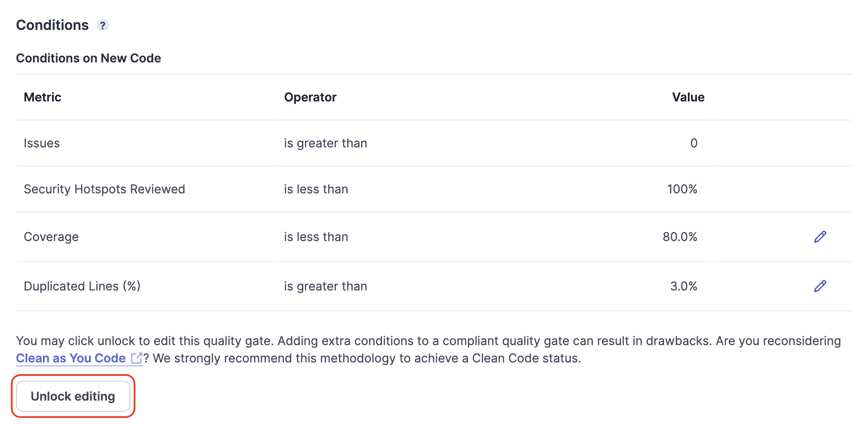
Task: Select the 'is greater than' operator cell for Issues
Action: click(325, 143)
